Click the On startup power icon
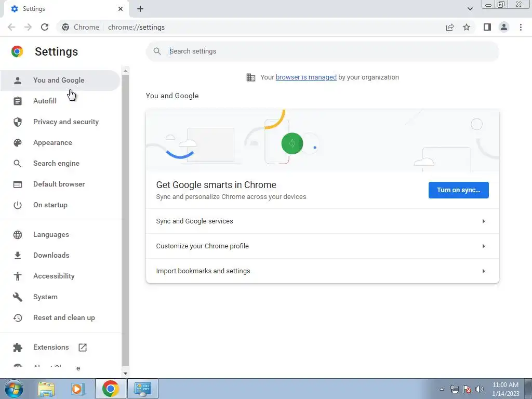 tap(18, 205)
